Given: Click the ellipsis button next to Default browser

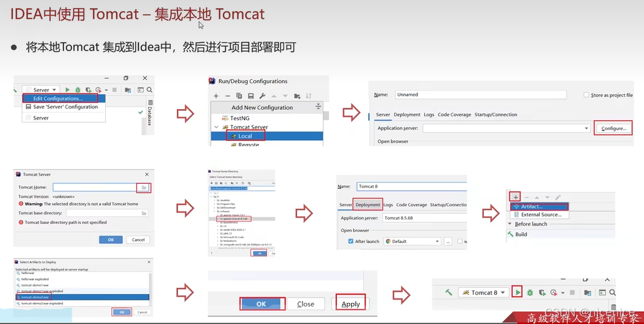Looking at the screenshot, I should tap(448, 241).
